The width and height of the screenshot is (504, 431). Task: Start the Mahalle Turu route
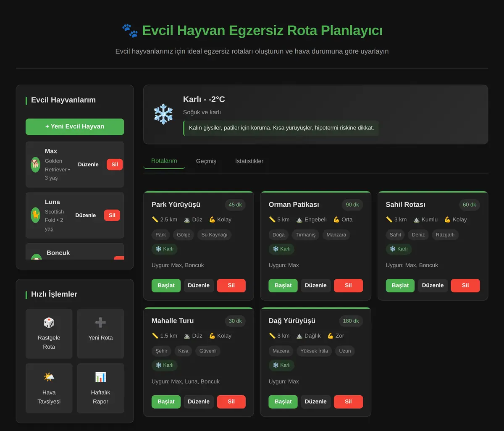(166, 402)
